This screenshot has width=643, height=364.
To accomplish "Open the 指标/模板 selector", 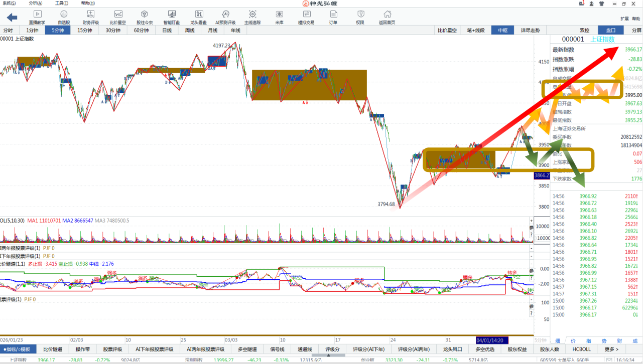I will coord(18,349).
